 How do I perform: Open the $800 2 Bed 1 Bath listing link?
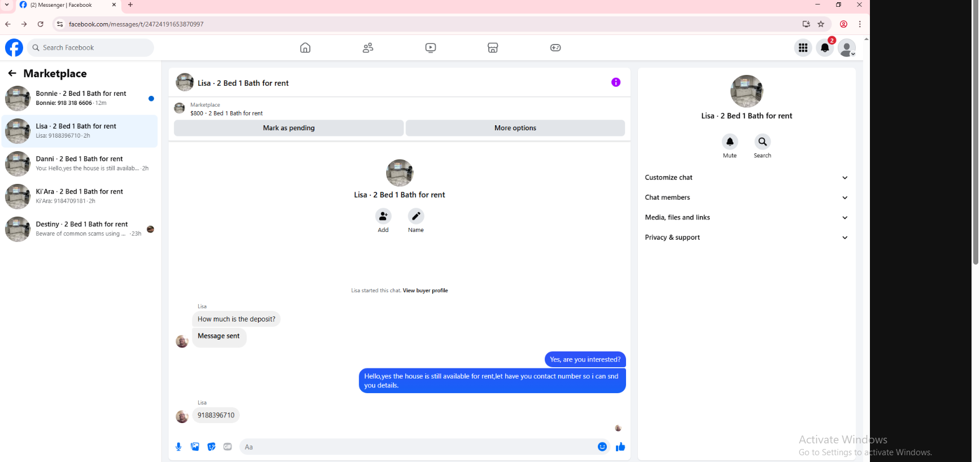226,113
